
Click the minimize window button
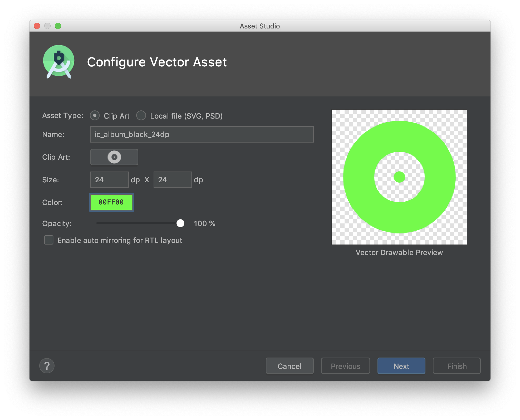[47, 26]
